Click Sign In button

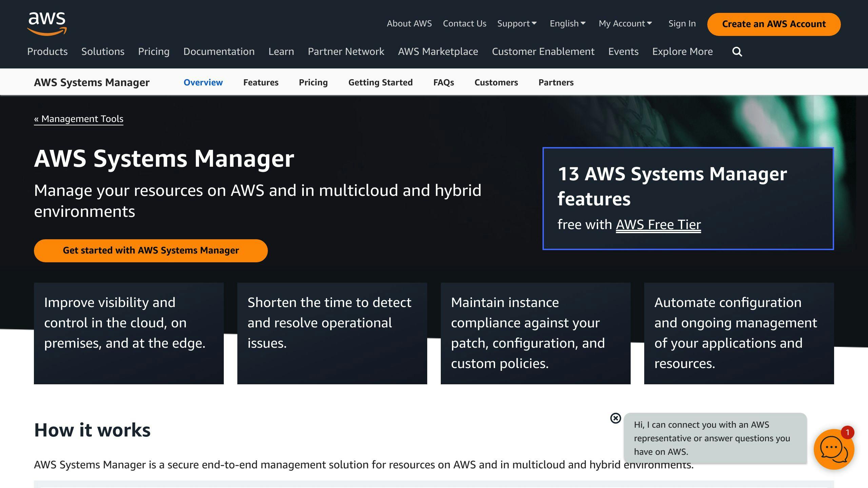coord(682,23)
